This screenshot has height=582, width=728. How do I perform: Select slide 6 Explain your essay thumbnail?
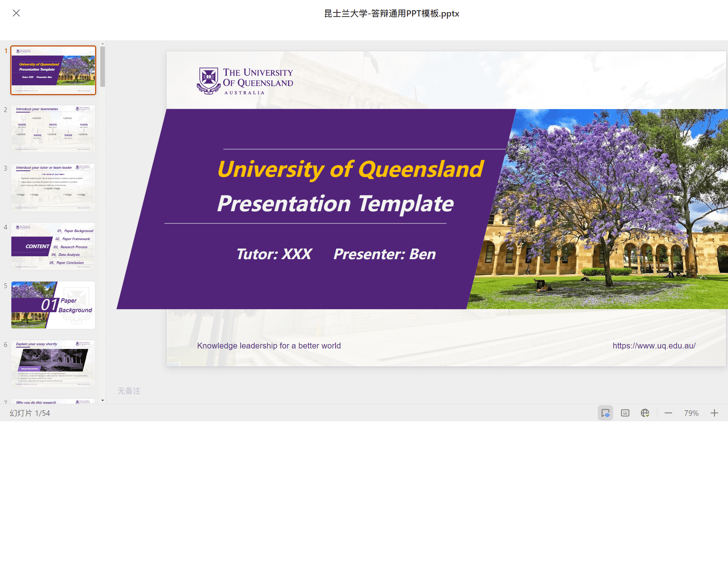coord(53,364)
